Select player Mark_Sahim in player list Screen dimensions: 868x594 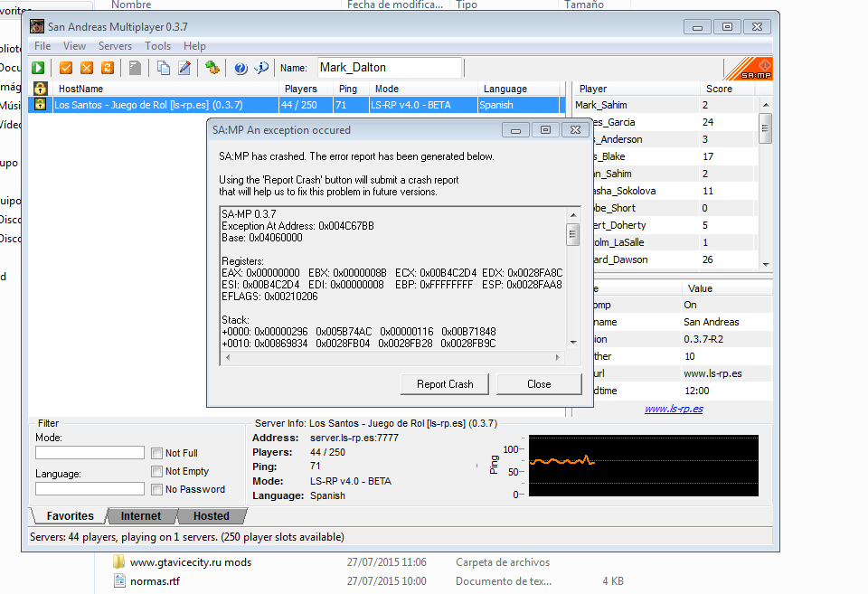coord(601,105)
